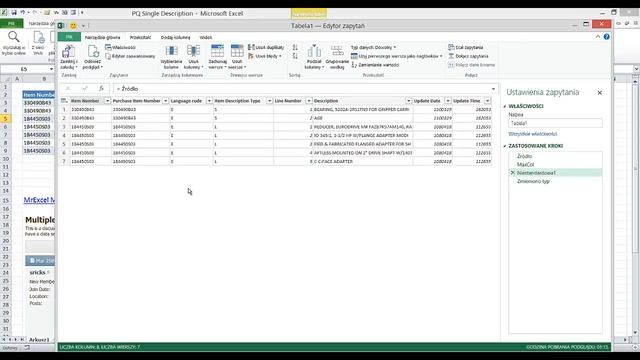Screen dimensions: 640x360
Task: Sort ascending button in Sortuj group
Action: (x=295, y=47)
